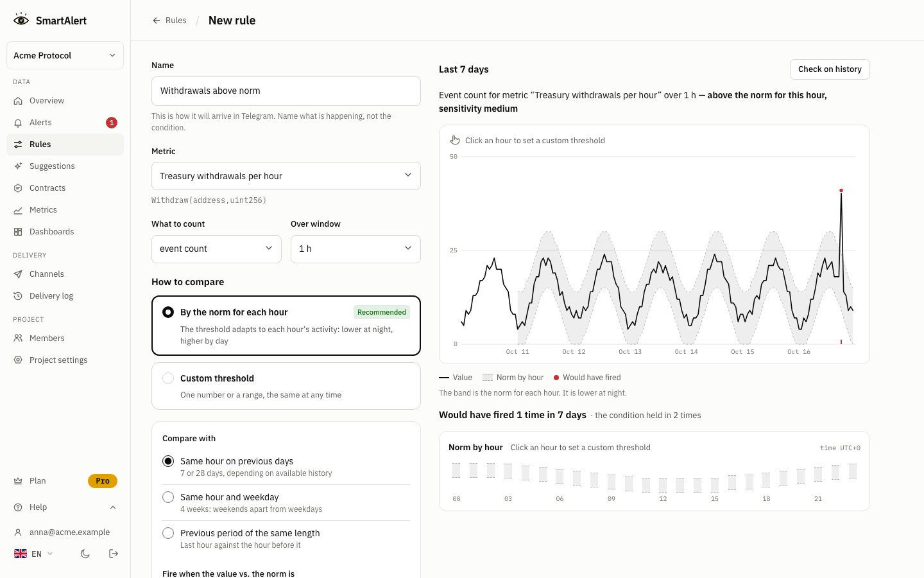Viewport: 924px width, 578px height.
Task: Click the SmartAlert eye logo
Action: pos(21,20)
